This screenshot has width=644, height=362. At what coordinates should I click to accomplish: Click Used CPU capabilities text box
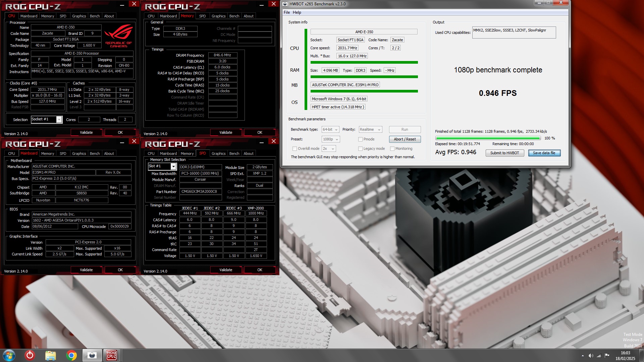point(514,33)
